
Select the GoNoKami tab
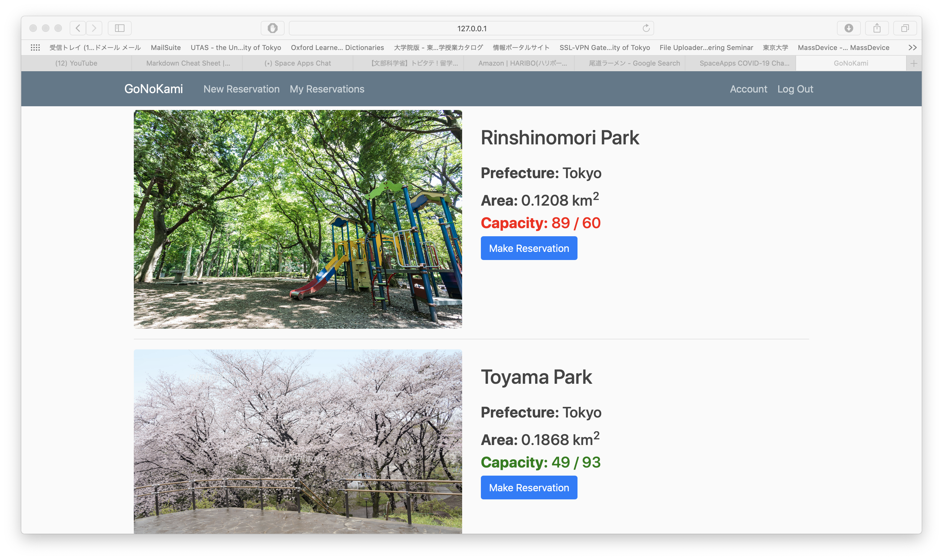[851, 63]
